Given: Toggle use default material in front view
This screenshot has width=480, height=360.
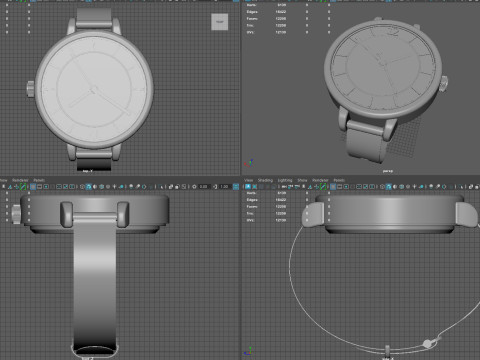Looking at the screenshot, I should [x=95, y=187].
